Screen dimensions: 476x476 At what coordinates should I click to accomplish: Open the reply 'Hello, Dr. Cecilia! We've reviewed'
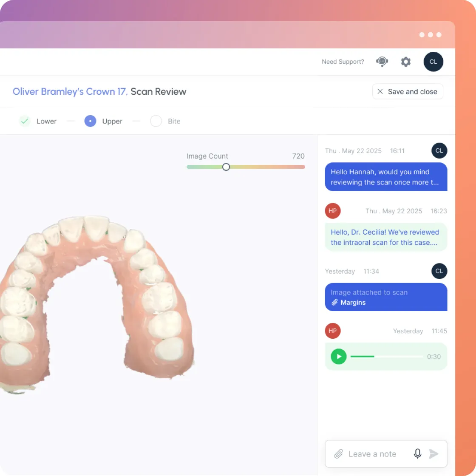(x=386, y=237)
